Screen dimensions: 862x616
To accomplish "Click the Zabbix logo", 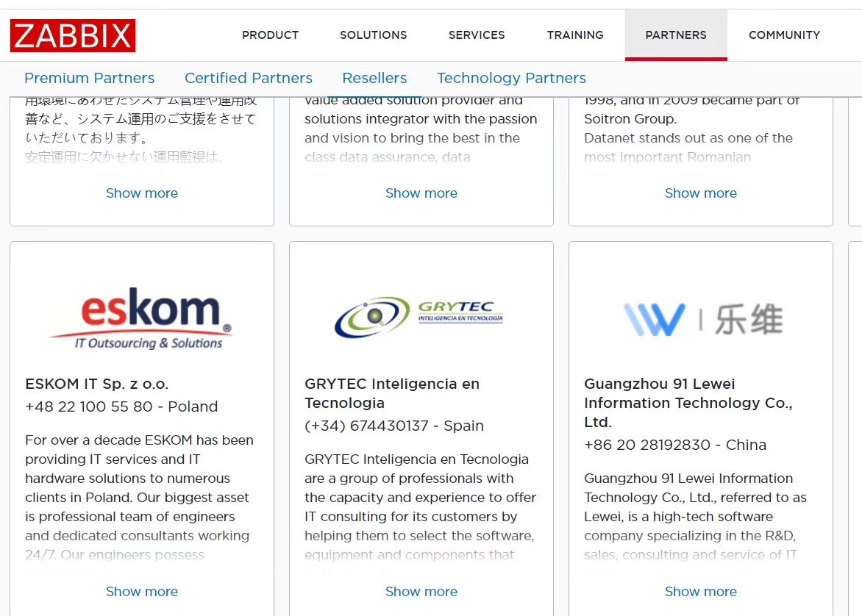I will 73,36.
